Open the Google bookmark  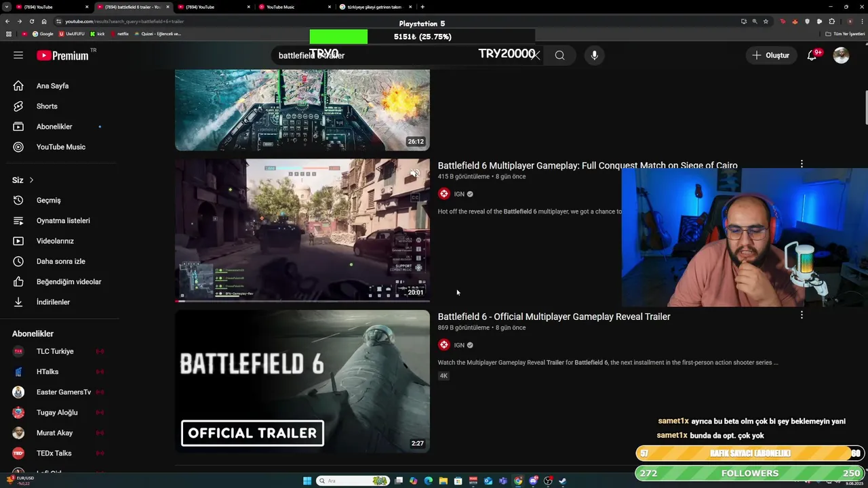pos(43,34)
